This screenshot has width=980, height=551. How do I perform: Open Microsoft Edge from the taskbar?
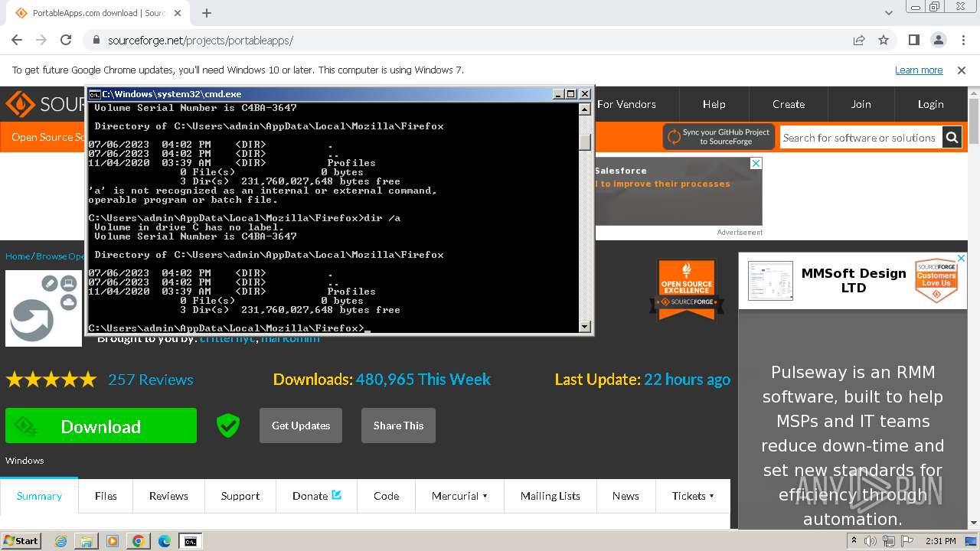(165, 541)
